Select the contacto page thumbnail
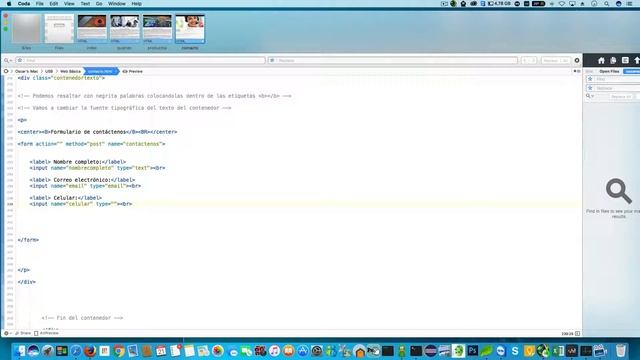This screenshot has width=640, height=360. [190, 29]
